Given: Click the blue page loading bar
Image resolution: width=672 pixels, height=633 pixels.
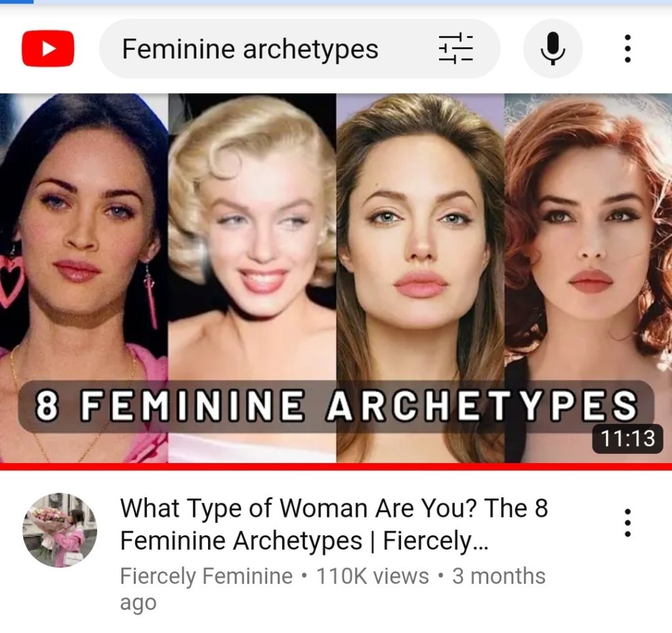Looking at the screenshot, I should tap(16, 2).
